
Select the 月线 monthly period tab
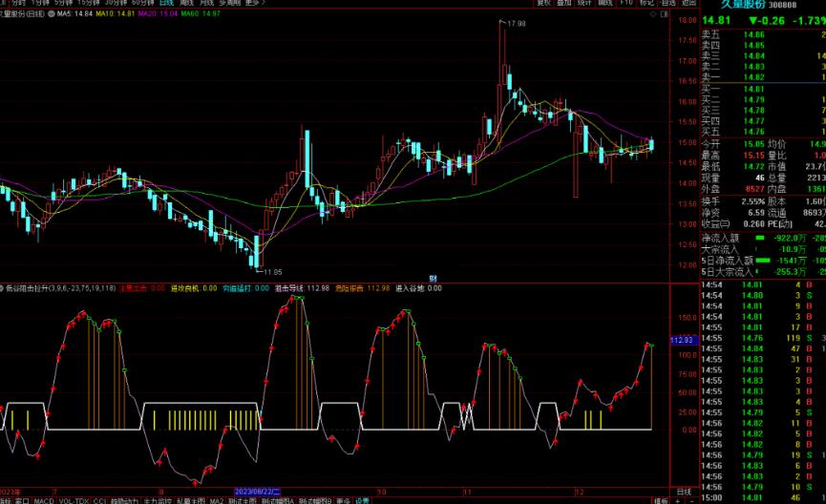coord(206,3)
